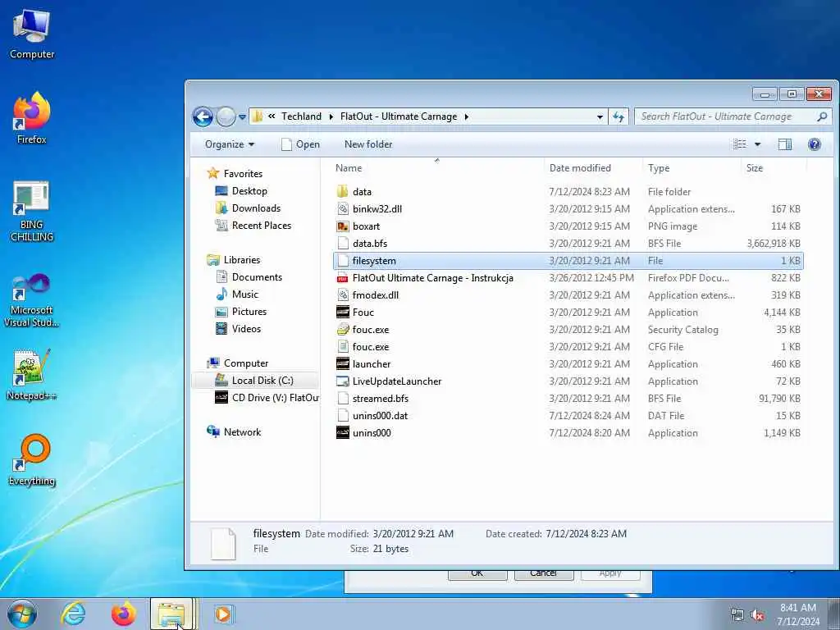The height and width of the screenshot is (630, 840).
Task: Click the Explorer Forward arrow button
Action: click(x=226, y=116)
